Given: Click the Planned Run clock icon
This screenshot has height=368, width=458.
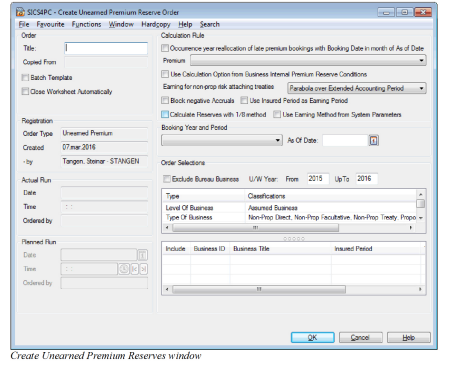Looking at the screenshot, I should 124,269.
